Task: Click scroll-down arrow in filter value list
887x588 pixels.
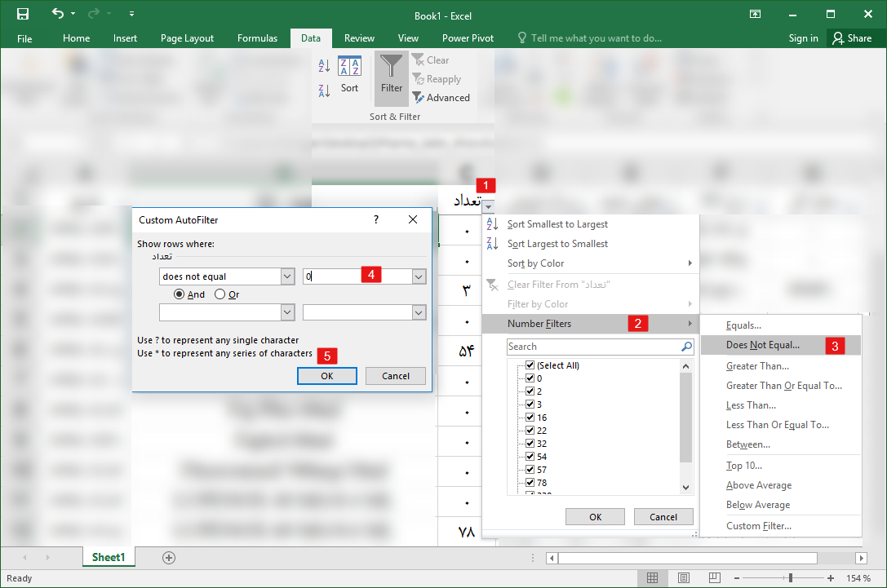Action: 685,488
